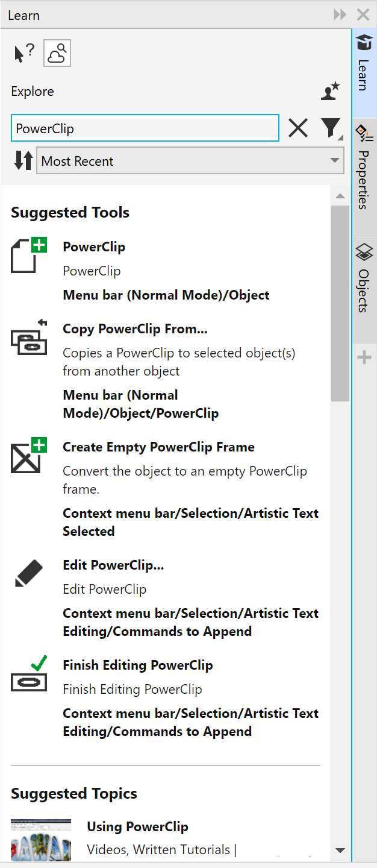Screen dimensions: 377x868
Task: Add a docker with the plus button
Action: click(364, 358)
